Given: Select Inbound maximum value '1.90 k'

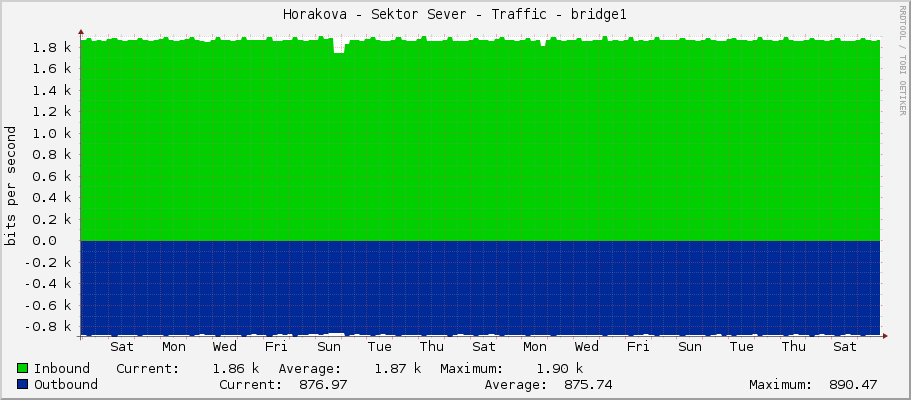Looking at the screenshot, I should 559,369.
